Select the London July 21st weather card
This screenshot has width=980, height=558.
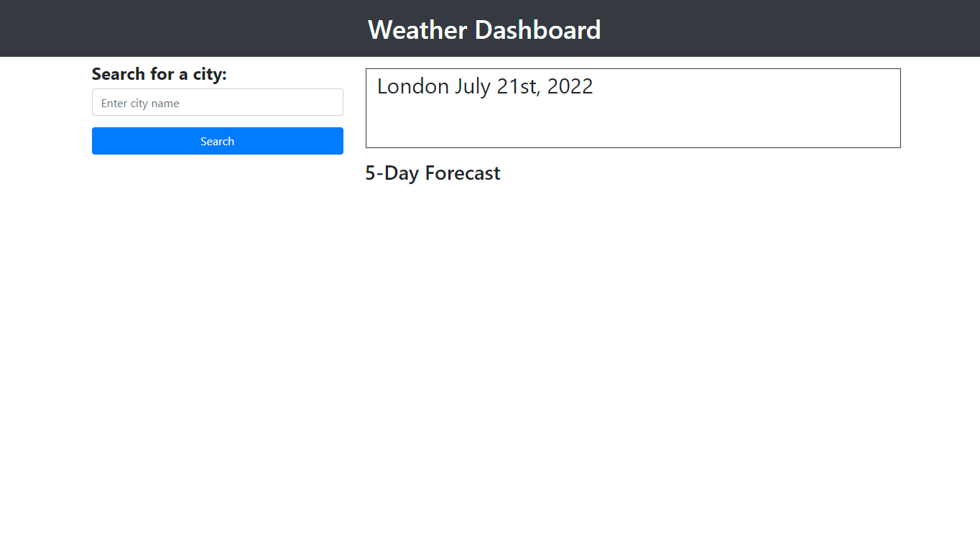(x=632, y=108)
